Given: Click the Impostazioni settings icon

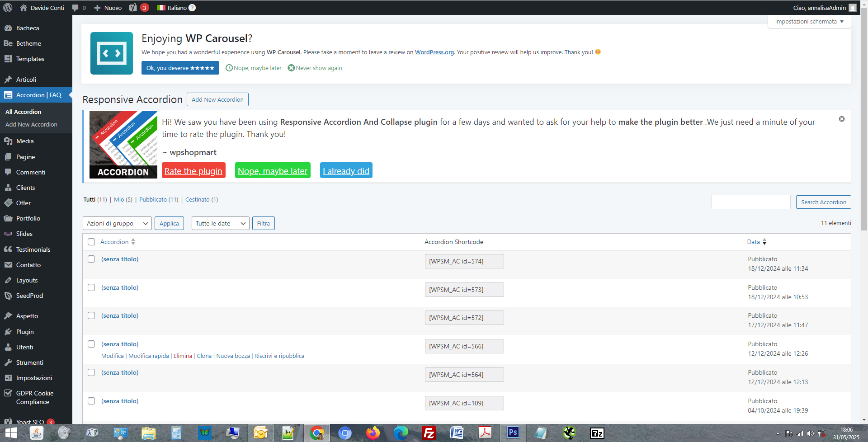Looking at the screenshot, I should (x=8, y=378).
